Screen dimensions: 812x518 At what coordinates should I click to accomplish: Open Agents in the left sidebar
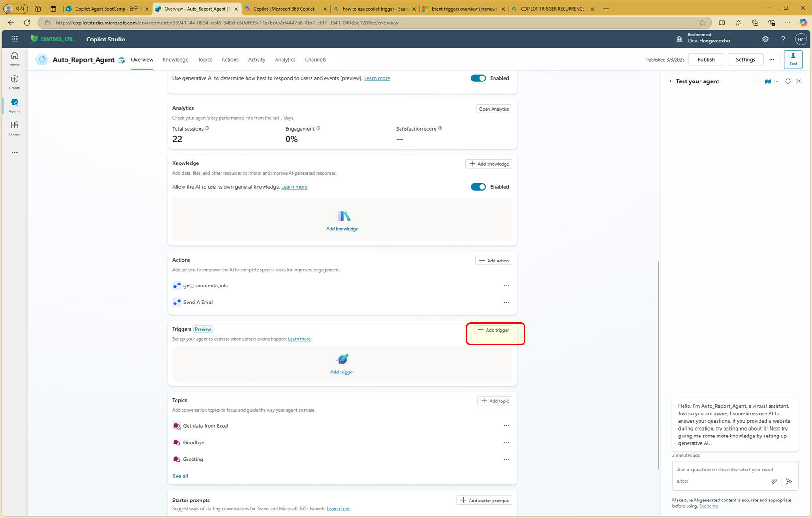[14, 105]
